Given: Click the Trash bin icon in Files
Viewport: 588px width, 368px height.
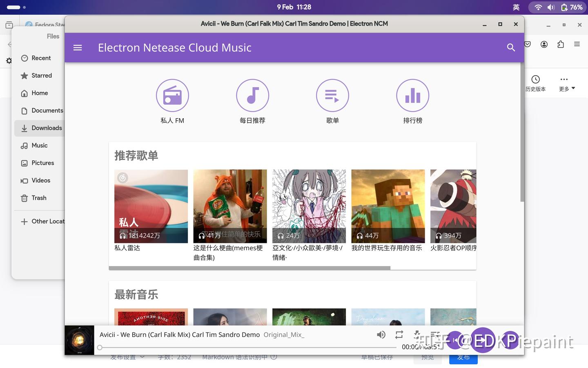Looking at the screenshot, I should (x=24, y=198).
